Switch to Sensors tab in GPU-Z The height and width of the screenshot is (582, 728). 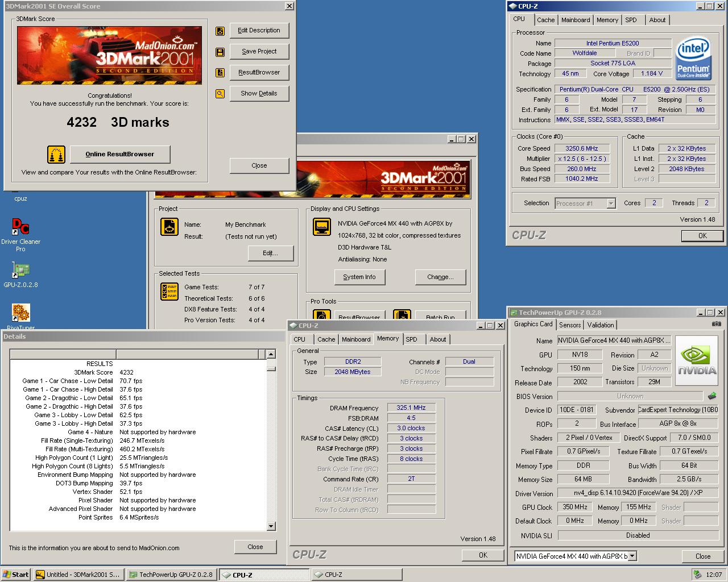tap(570, 325)
